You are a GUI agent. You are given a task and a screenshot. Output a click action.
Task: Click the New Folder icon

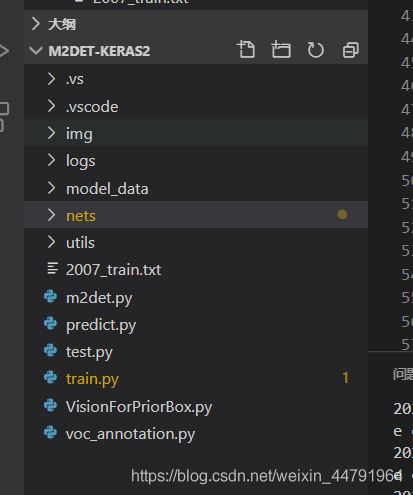[281, 50]
